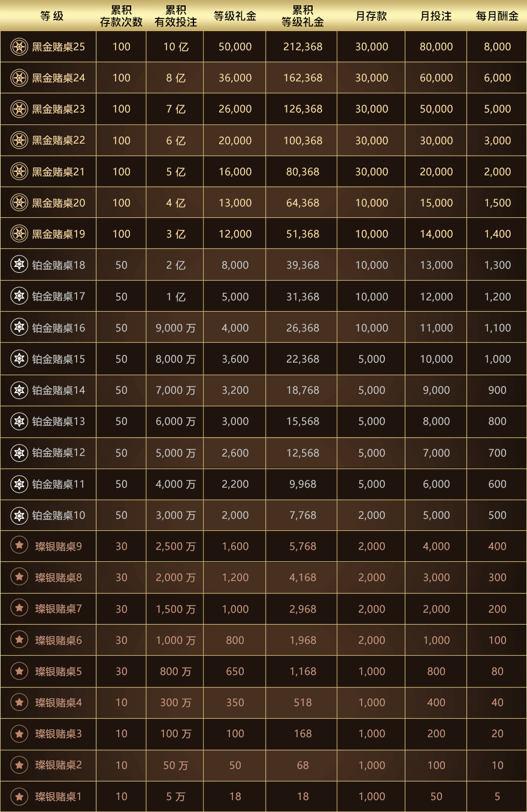Click the 黑金赌桌22 level badge icon

click(19, 141)
